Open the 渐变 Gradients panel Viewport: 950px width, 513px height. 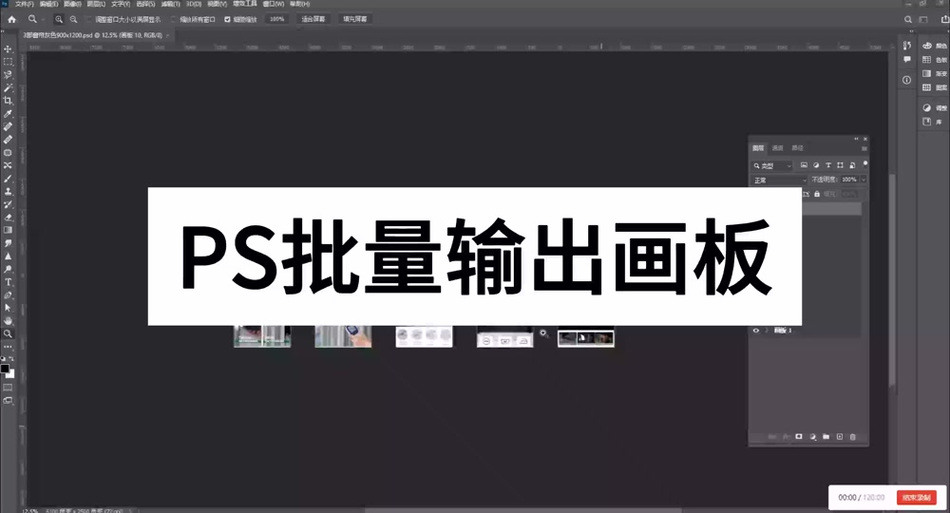point(934,73)
